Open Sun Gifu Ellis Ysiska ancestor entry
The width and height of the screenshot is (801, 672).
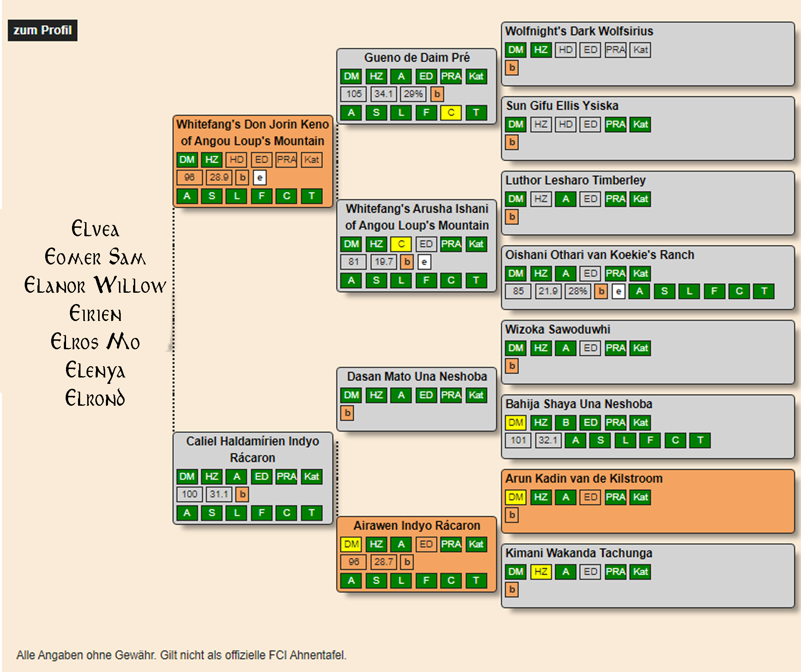562,106
